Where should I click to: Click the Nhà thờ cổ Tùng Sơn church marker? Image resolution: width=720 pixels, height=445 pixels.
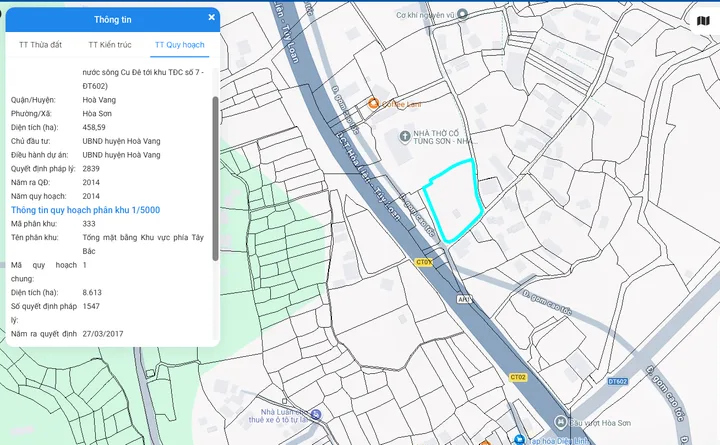405,136
